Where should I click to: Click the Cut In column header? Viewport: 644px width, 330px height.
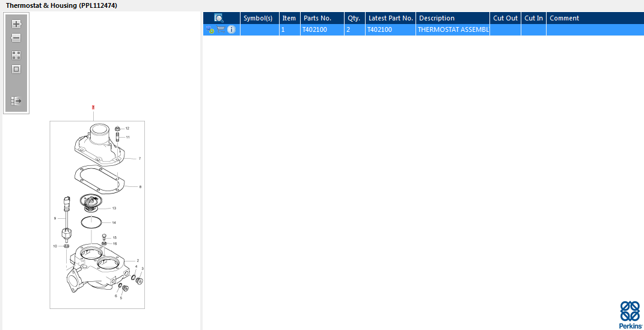click(534, 18)
